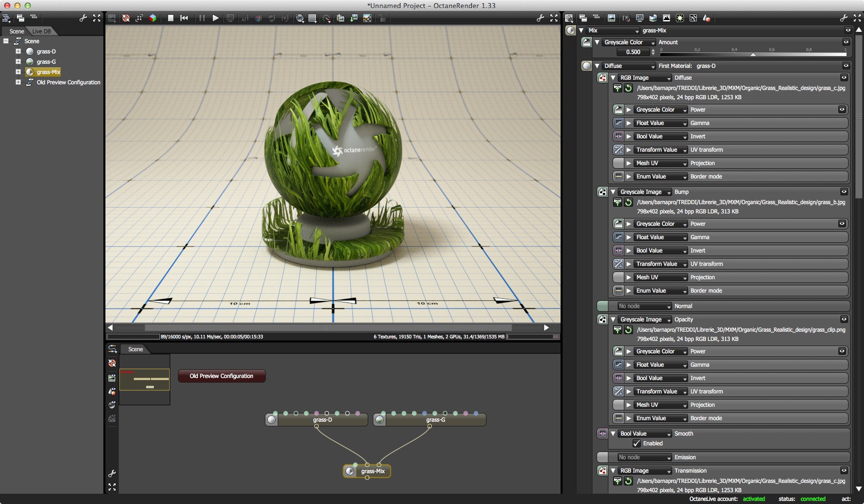Expand the grass-D tree node
The image size is (864, 504).
point(18,51)
